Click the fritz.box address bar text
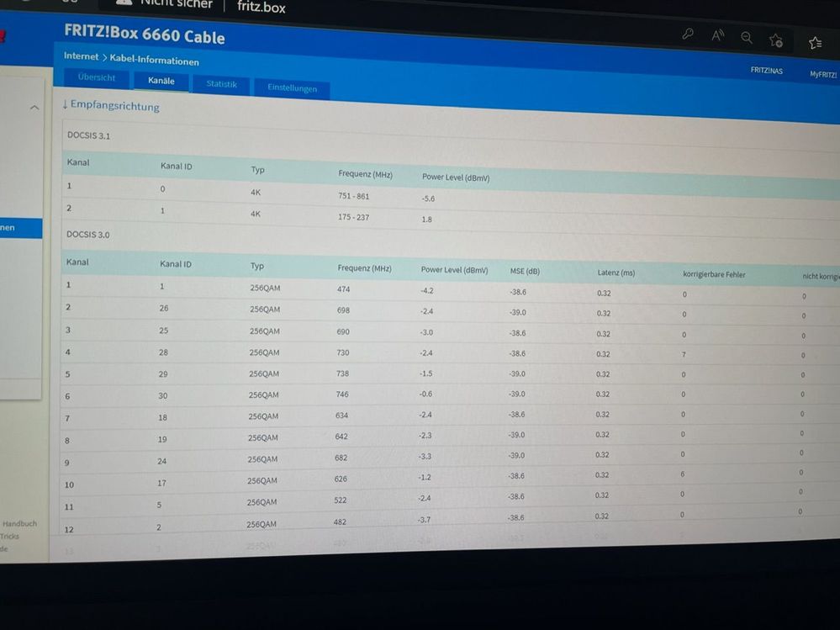840x630 pixels. click(x=262, y=7)
